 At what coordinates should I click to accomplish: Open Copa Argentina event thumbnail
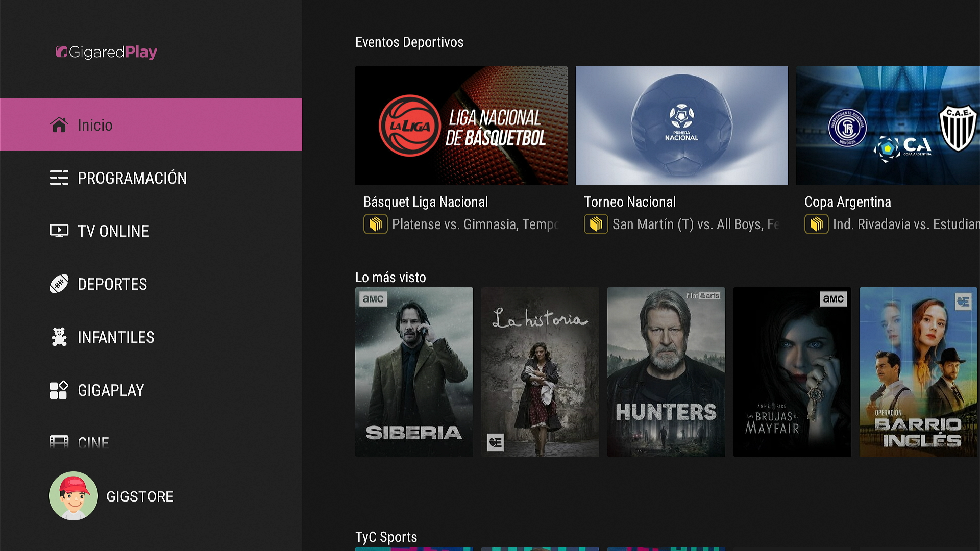(888, 126)
